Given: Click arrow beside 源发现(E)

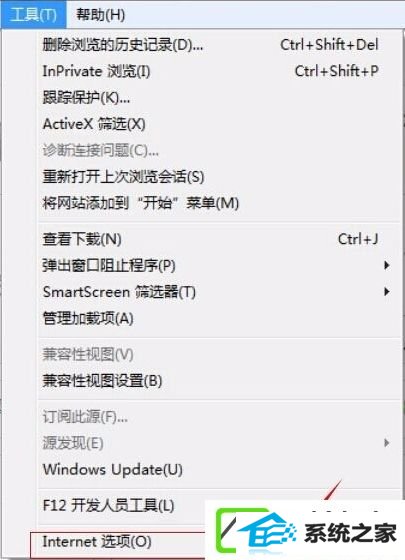Looking at the screenshot, I should [x=386, y=443].
